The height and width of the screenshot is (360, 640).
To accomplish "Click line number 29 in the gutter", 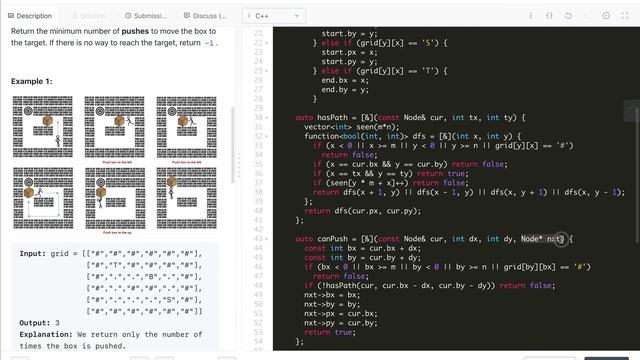I will 258,108.
